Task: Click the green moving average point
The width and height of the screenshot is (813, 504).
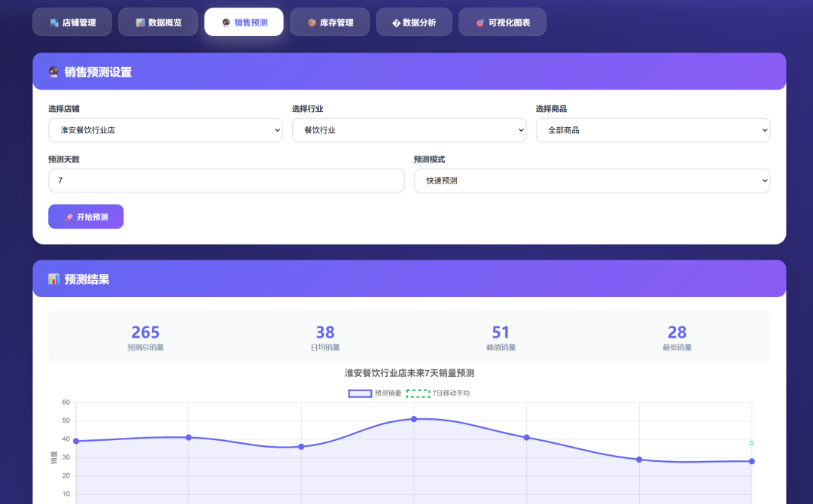Action: click(x=752, y=443)
